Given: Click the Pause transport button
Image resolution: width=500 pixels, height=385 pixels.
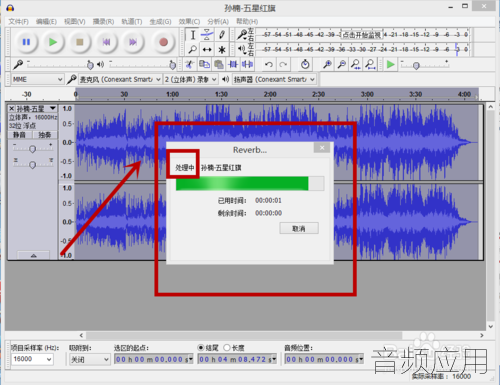Looking at the screenshot, I should [x=26, y=42].
